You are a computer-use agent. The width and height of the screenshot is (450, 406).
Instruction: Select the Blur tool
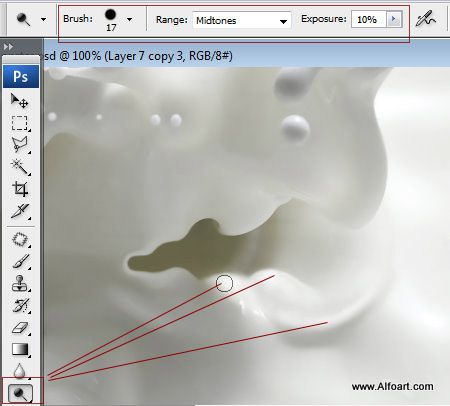pos(20,371)
